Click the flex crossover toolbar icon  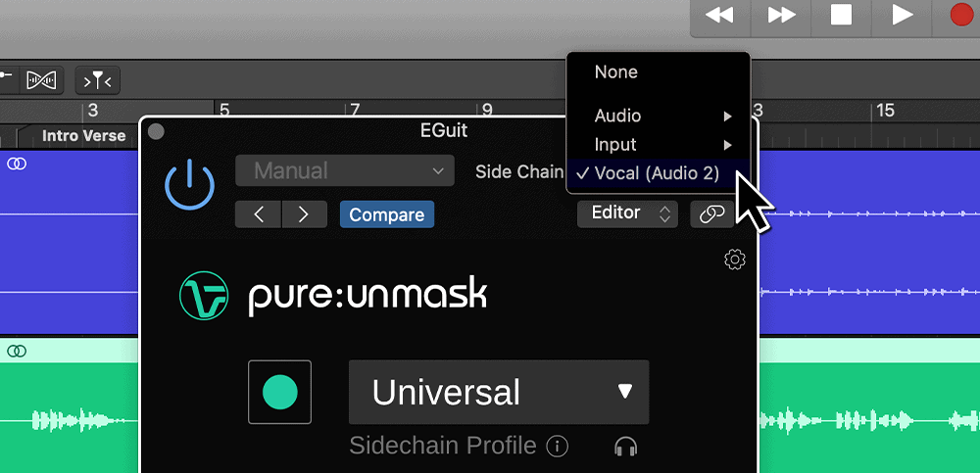point(42,80)
